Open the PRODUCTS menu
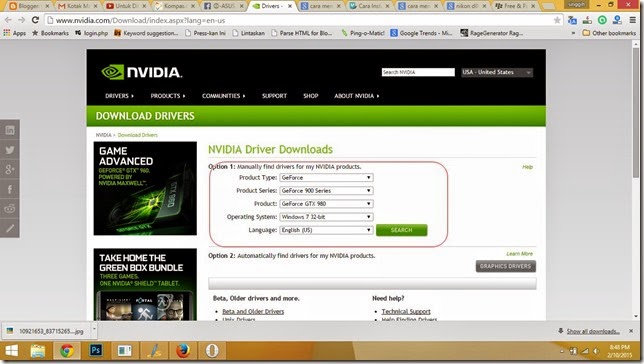 (x=168, y=96)
